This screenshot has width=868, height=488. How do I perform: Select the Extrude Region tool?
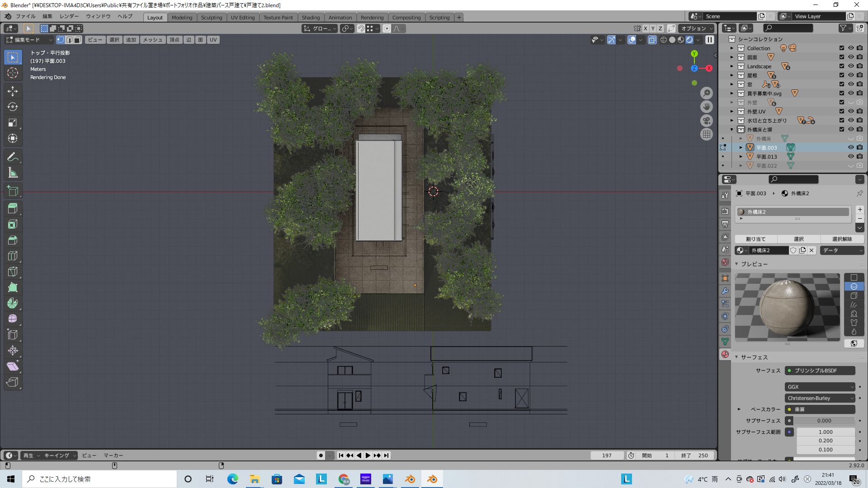[13, 208]
